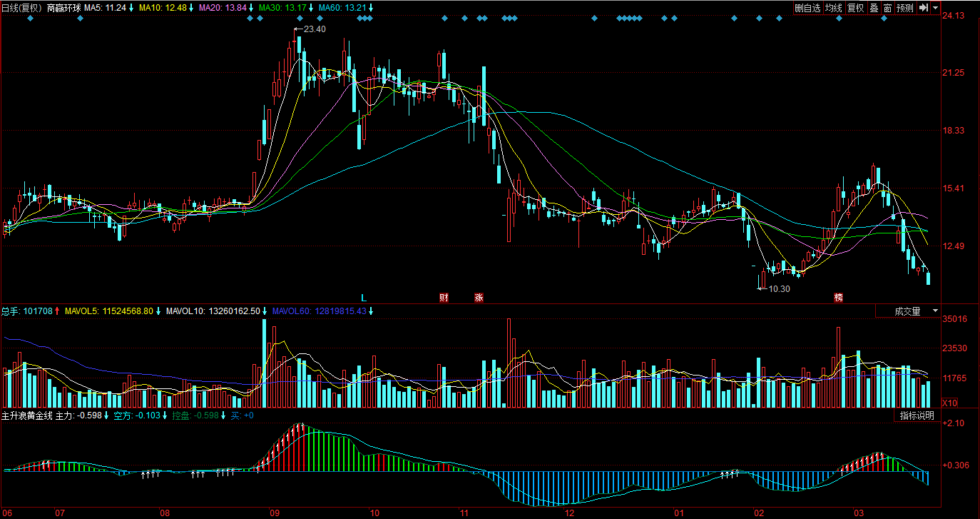Click the X10 volume scale label
The width and height of the screenshot is (980, 519).
[x=949, y=403]
